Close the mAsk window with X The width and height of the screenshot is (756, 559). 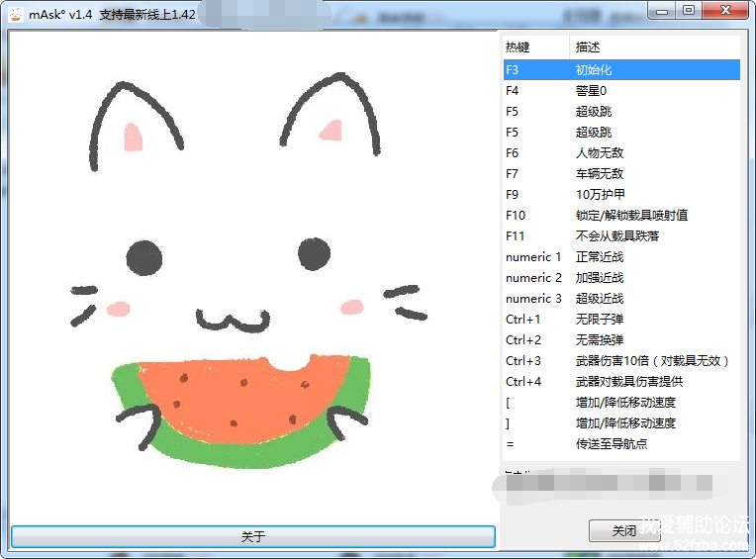[x=725, y=11]
